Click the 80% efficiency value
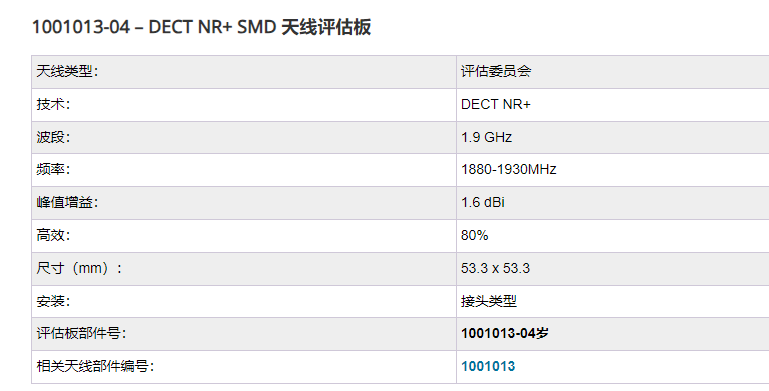 point(475,235)
